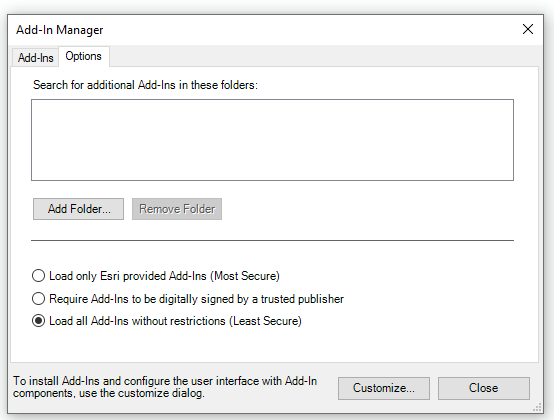The height and width of the screenshot is (420, 554).
Task: Click the horizontal separator below the folder buttons
Action: [x=272, y=240]
